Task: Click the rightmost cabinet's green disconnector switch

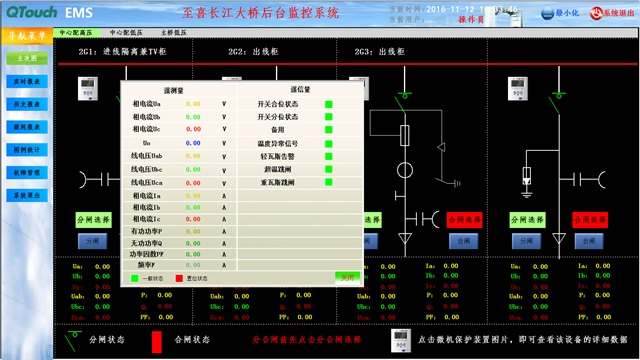Action: point(556,102)
